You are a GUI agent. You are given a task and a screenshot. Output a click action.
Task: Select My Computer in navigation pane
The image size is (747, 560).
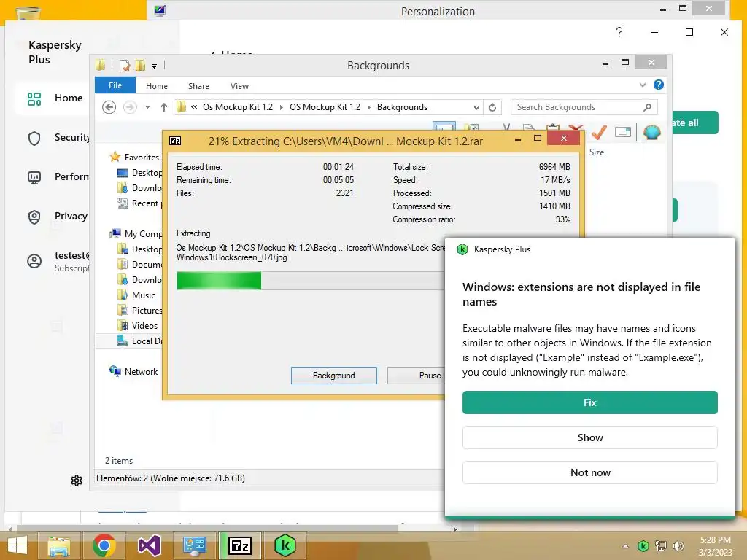(x=136, y=234)
